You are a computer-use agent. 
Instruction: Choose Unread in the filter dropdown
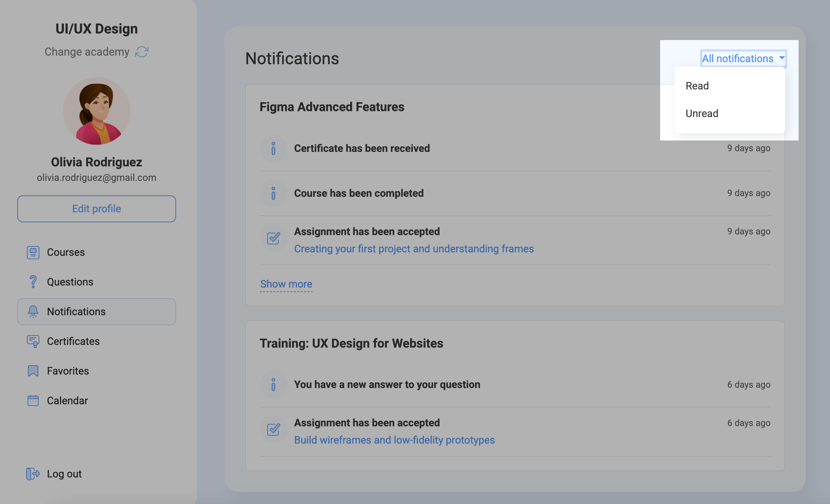click(x=702, y=114)
